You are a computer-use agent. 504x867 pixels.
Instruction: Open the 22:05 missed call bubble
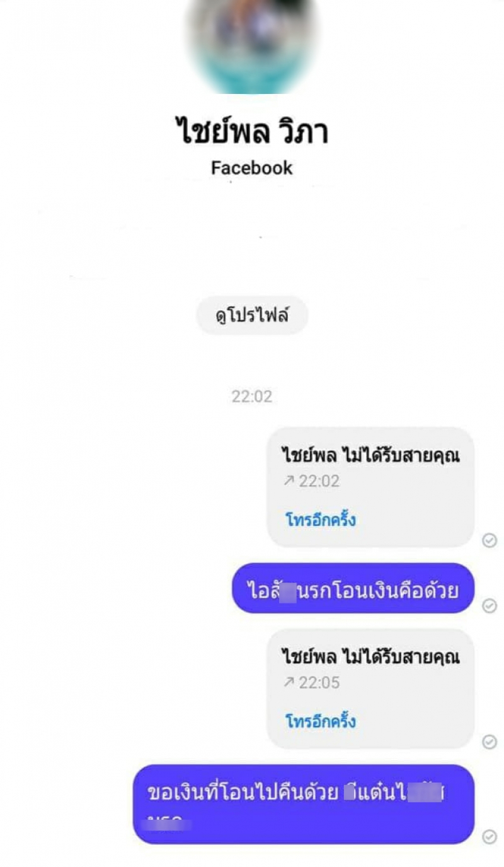coord(370,689)
